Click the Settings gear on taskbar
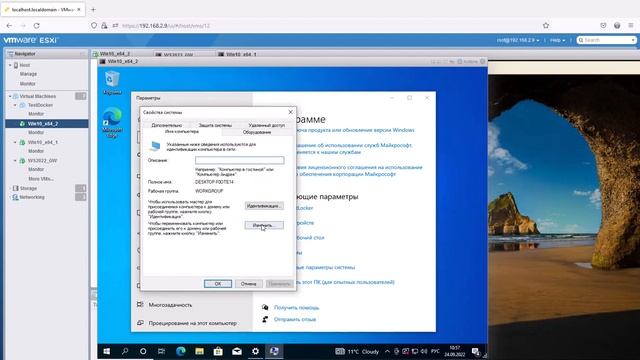Image resolution: width=640 pixels, height=360 pixels. [x=256, y=351]
